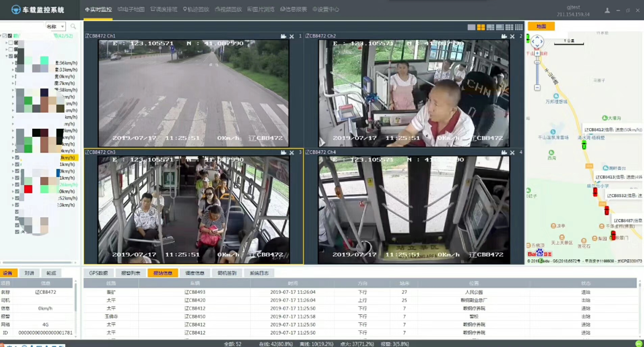This screenshot has width=644, height=347.
Task: Select the single-view video layout icon
Action: 471,27
